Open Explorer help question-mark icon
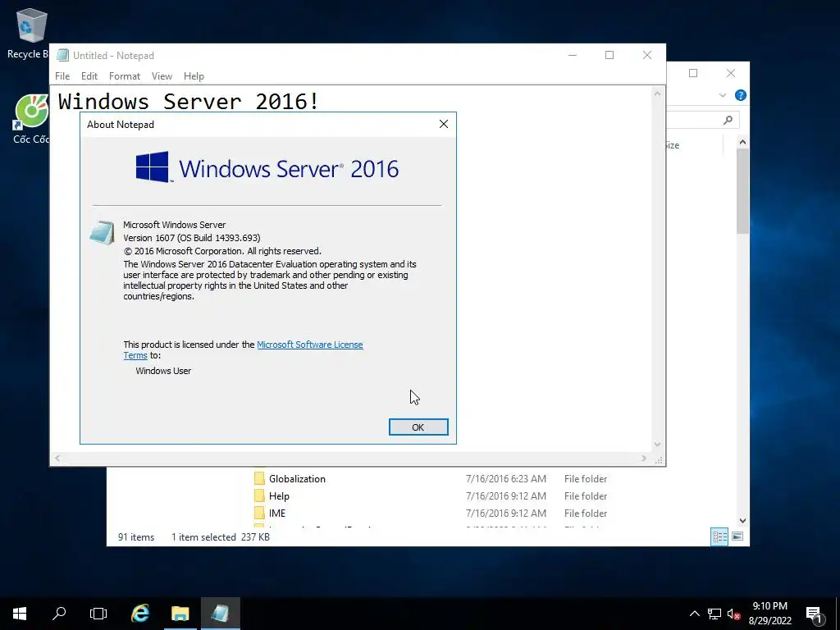 [x=741, y=95]
